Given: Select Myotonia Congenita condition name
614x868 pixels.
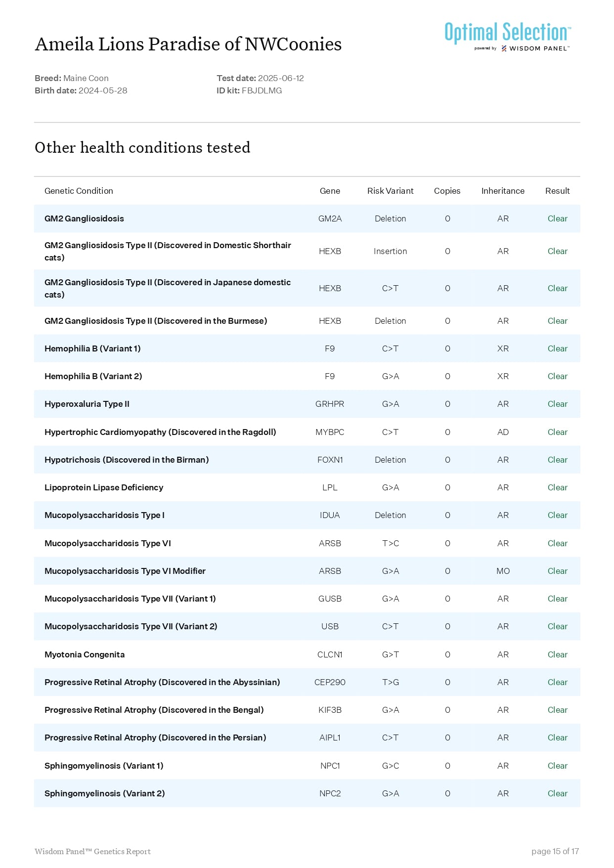Looking at the screenshot, I should (85, 654).
